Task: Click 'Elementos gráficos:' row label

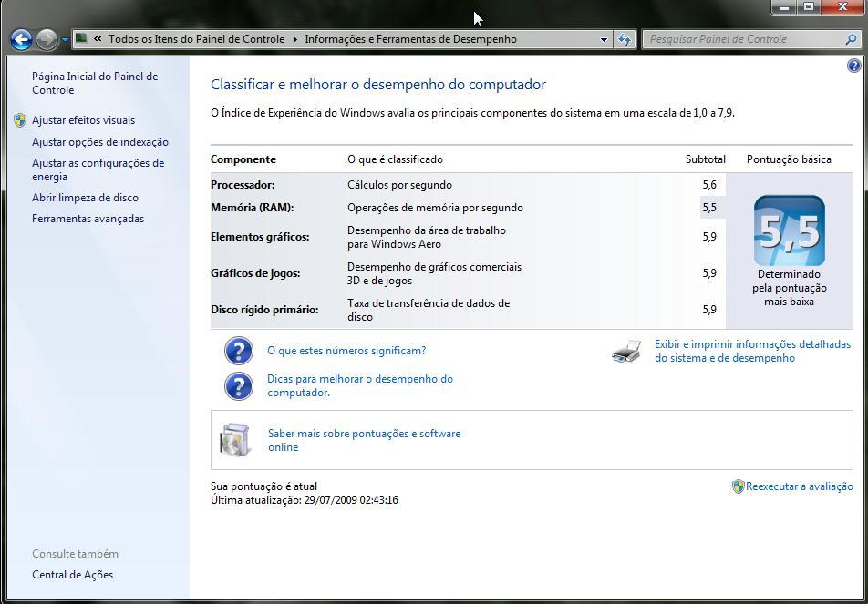Action: pos(260,237)
